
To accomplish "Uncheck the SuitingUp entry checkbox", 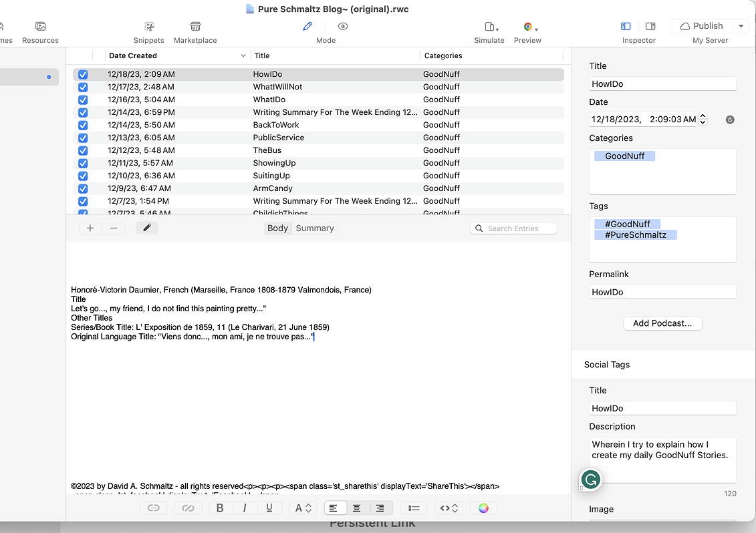I will tap(83, 176).
